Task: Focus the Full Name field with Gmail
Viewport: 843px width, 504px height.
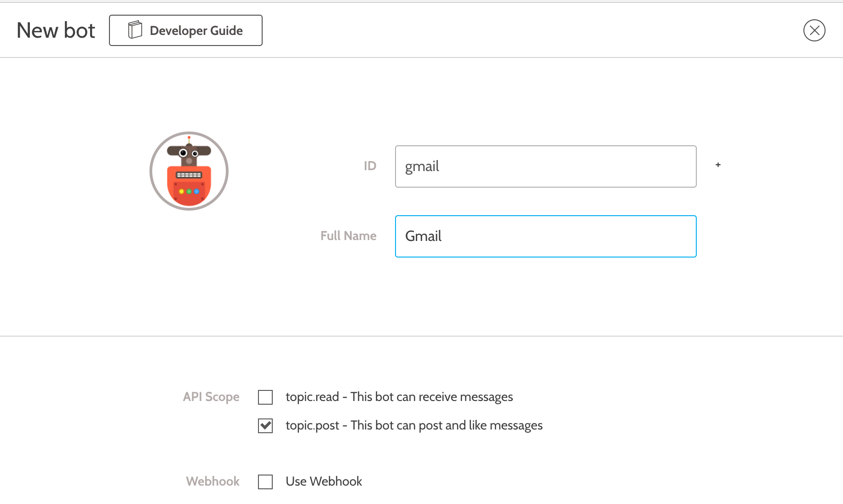Action: pos(545,236)
